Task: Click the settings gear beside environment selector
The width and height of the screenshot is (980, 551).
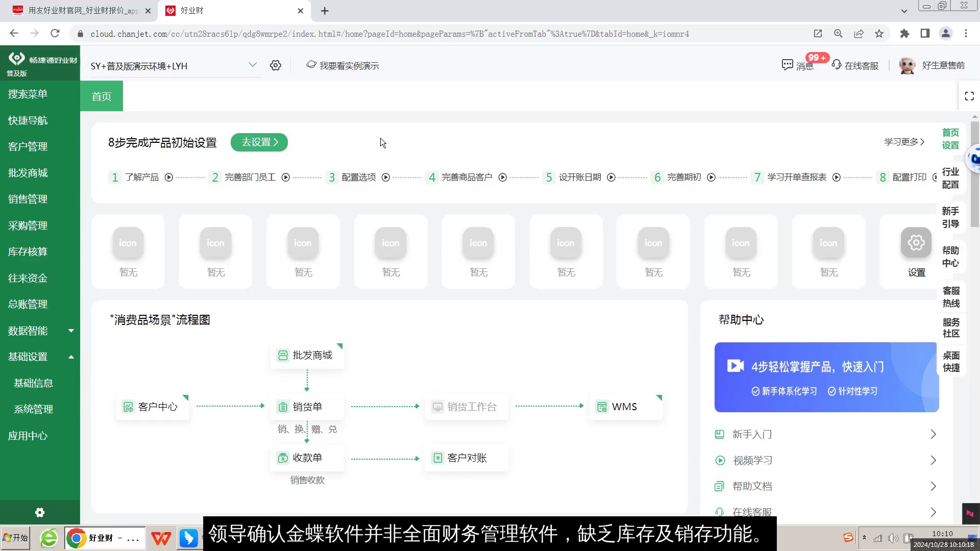Action: pyautogui.click(x=276, y=65)
